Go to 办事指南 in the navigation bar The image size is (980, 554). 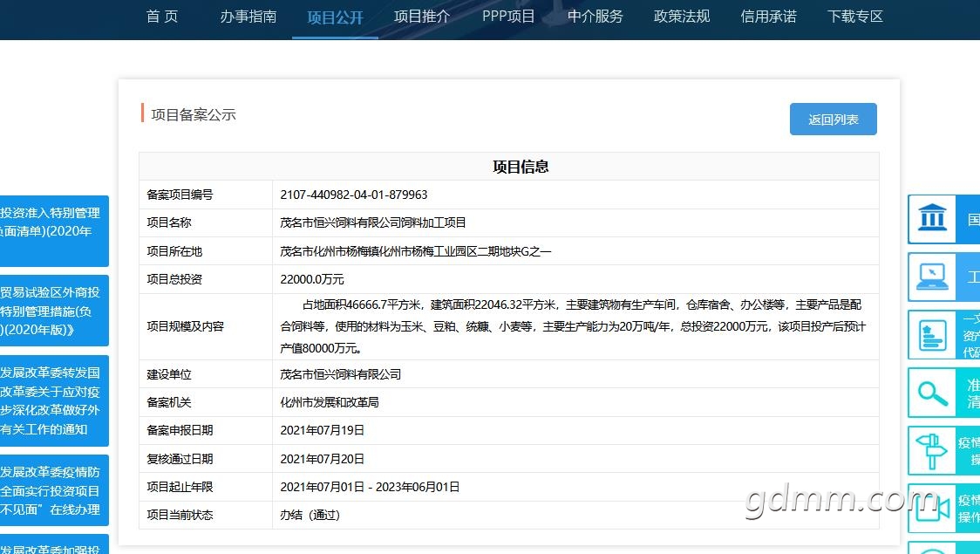pyautogui.click(x=248, y=17)
